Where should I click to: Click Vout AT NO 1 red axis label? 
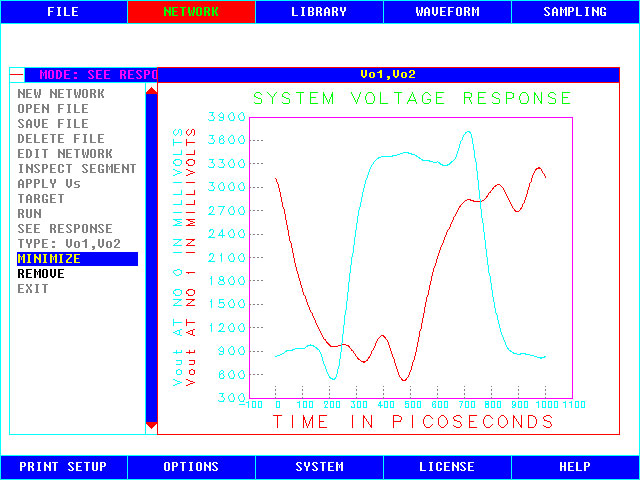191,257
